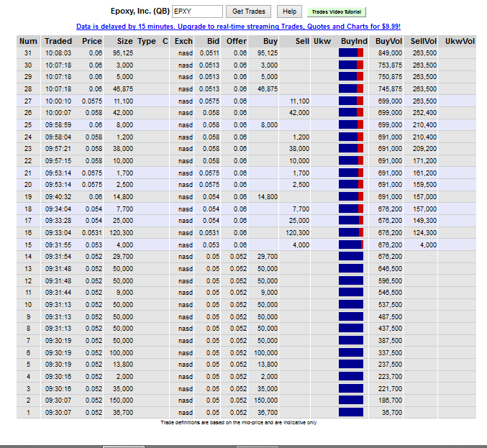Click the Price column header
Viewport: 487px width, 448px height.
point(91,41)
